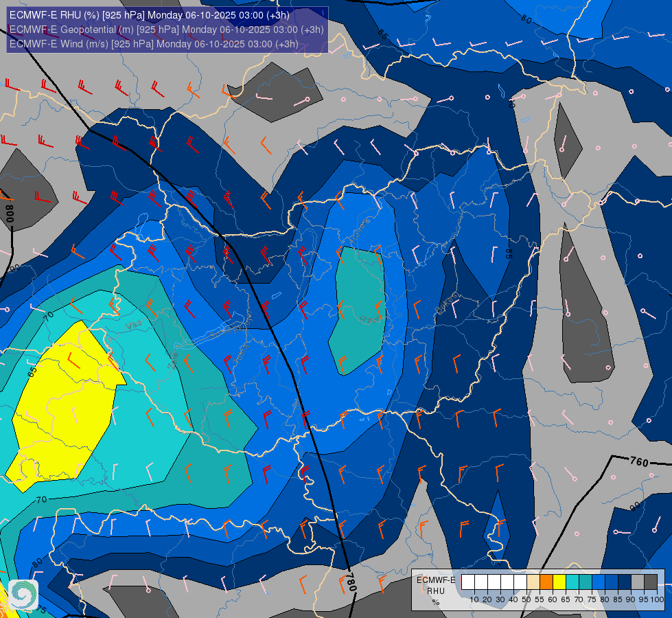This screenshot has height=618, width=672.
Task: Click the 65 humidity contour label
Action: click(x=32, y=371)
